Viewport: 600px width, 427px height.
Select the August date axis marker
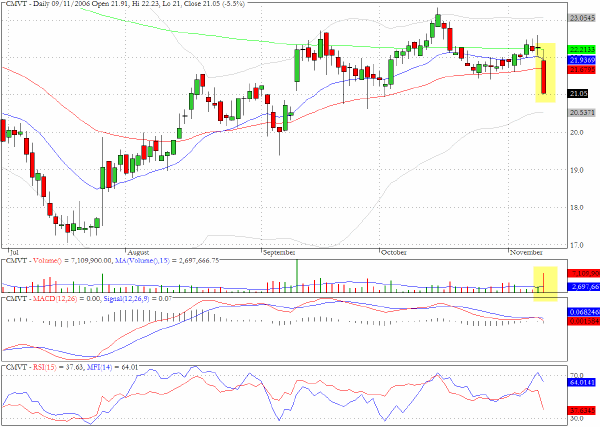tap(138, 253)
